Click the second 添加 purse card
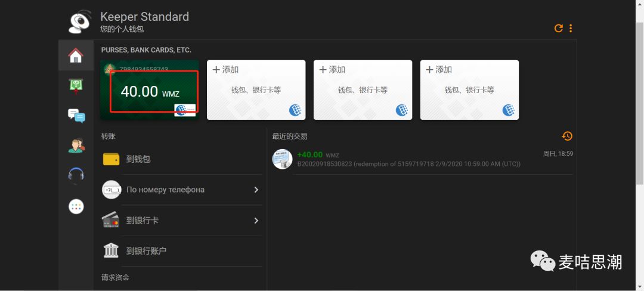 (363, 90)
